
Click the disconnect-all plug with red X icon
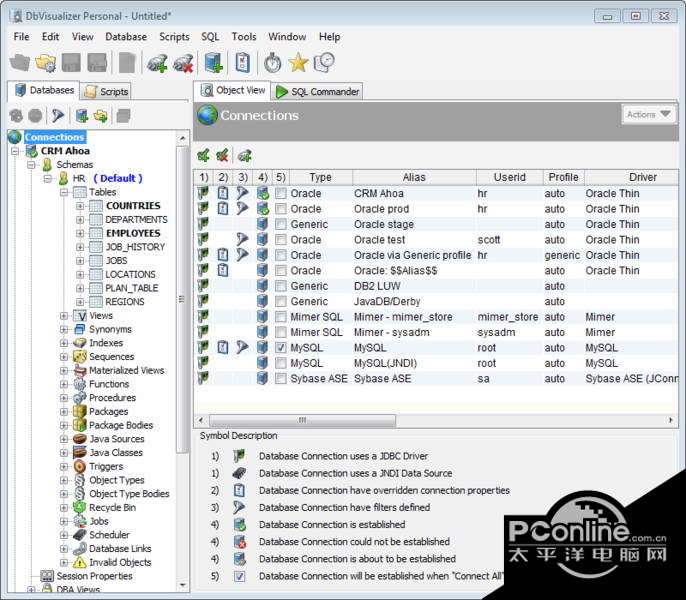pos(183,63)
